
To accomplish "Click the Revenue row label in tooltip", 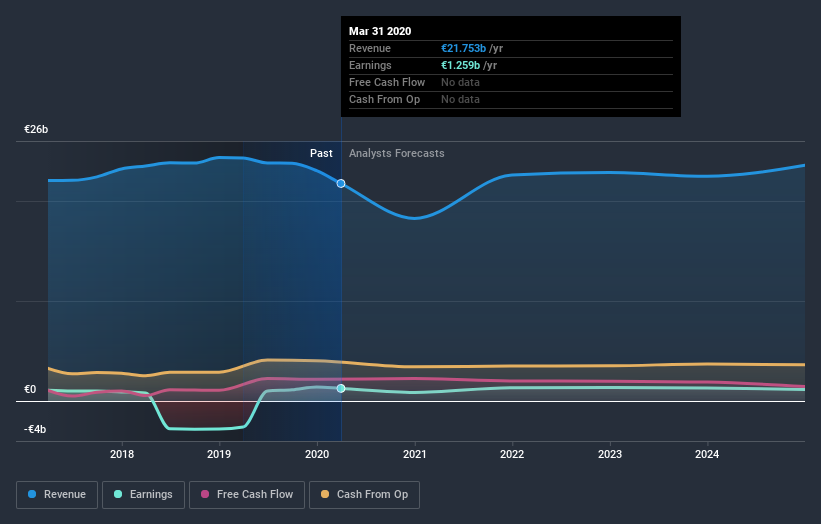I will click(370, 48).
